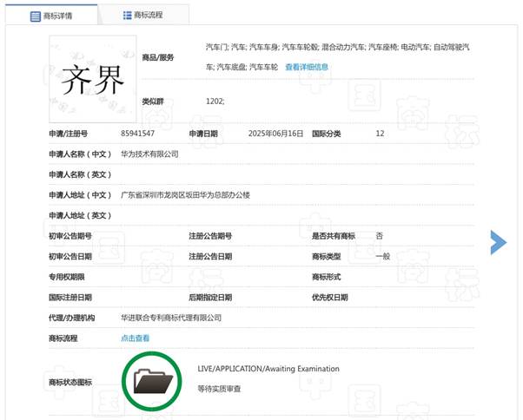The image size is (523, 420).
Task: Select the application number 85941547
Action: click(x=137, y=134)
